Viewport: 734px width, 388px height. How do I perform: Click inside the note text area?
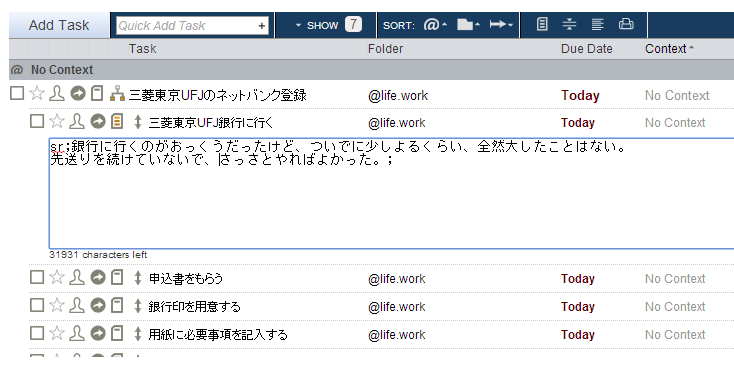391,193
